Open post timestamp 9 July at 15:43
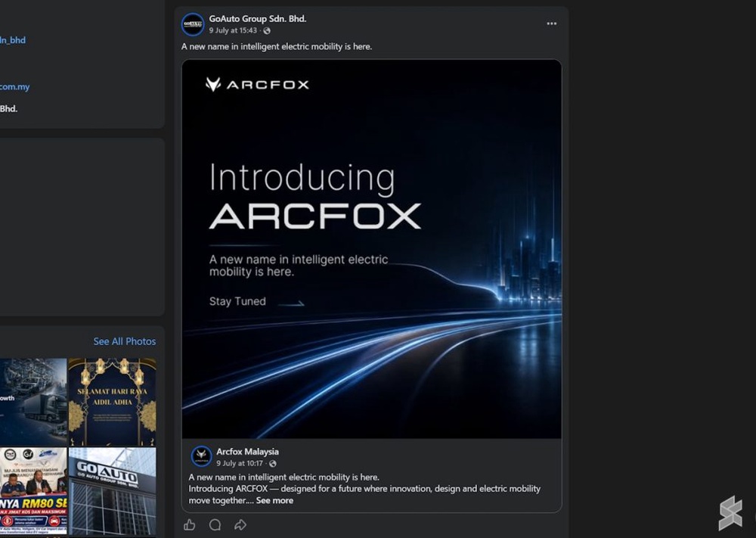The image size is (756, 538). tap(233, 30)
